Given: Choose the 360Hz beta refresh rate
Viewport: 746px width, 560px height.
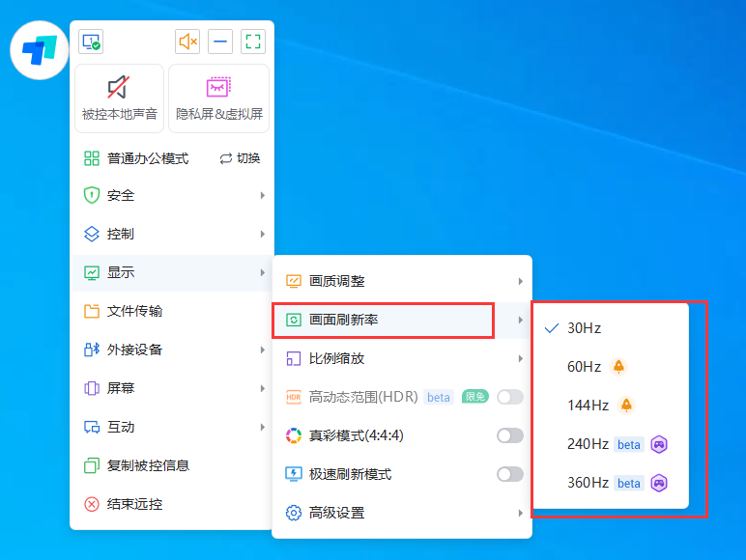Looking at the screenshot, I should 611,483.
